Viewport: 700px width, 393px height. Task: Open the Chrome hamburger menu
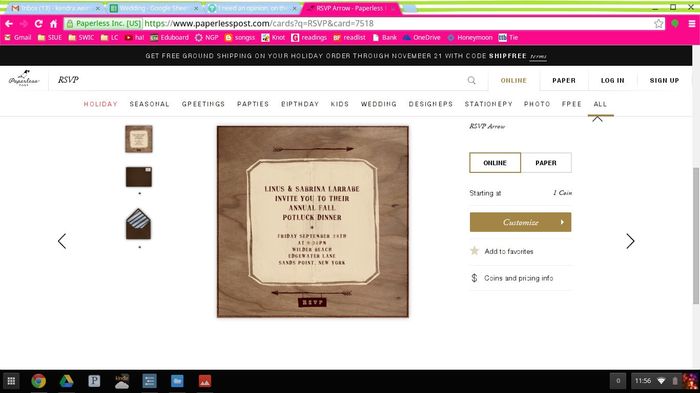692,24
